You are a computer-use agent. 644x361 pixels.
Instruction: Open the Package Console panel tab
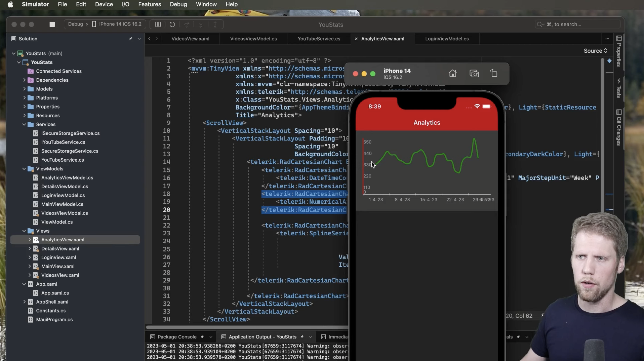pos(177,337)
